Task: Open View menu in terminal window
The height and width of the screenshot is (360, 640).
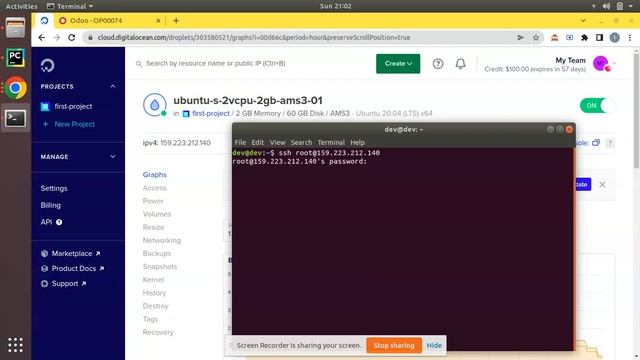Action: tap(277, 142)
